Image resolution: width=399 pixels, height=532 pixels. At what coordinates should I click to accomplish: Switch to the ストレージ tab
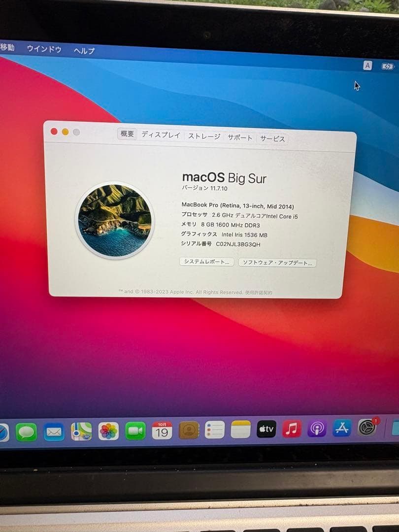(204, 136)
